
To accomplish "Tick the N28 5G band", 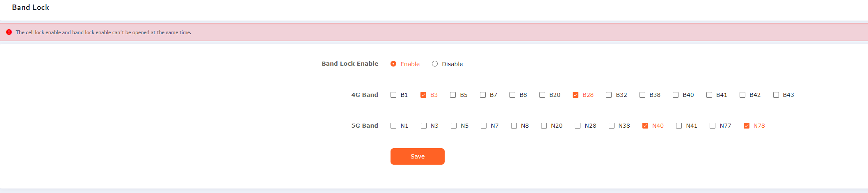I will (578, 126).
